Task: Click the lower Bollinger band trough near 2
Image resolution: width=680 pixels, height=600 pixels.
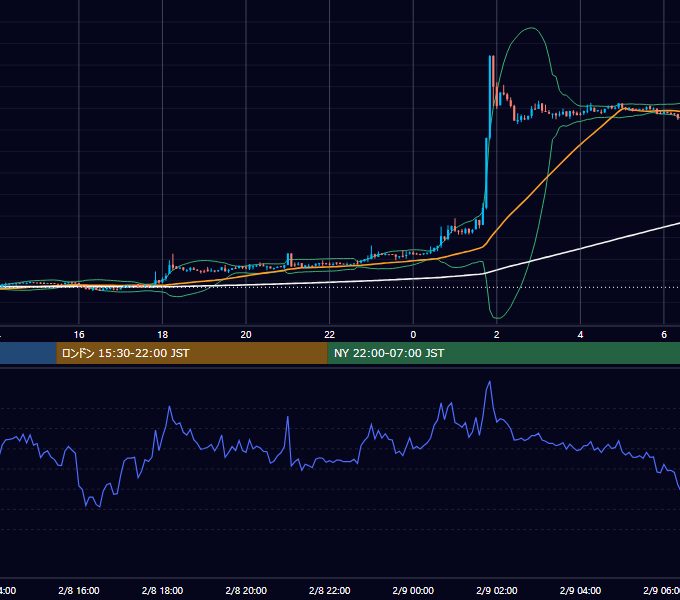Action: coord(497,318)
